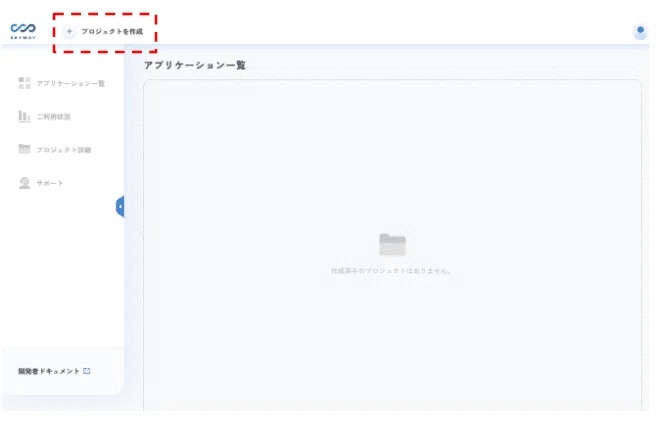Click the grid icon for アプリケーション一覧
Screen dimensions: 665x430
[24, 83]
